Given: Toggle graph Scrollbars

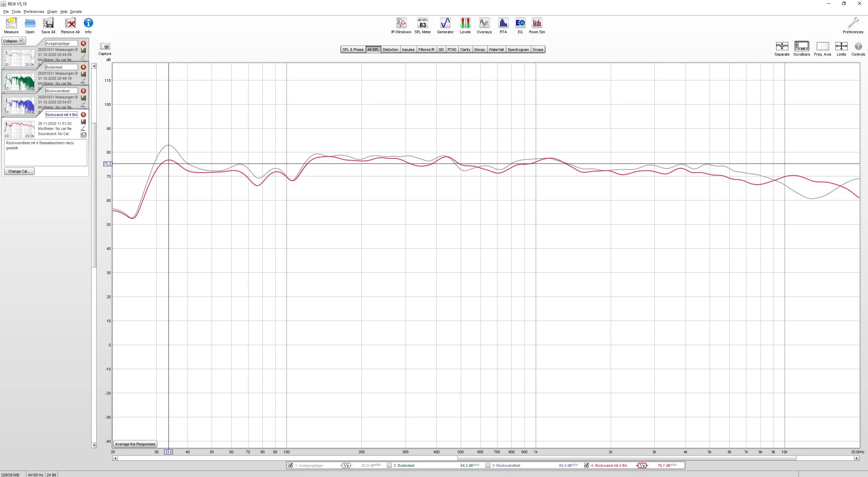Looking at the screenshot, I should 802,49.
